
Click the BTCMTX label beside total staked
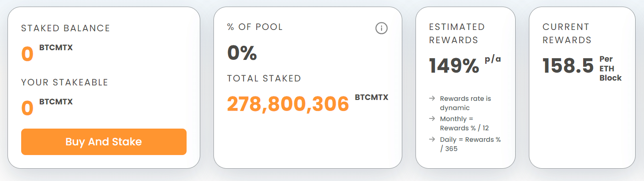coord(371,97)
